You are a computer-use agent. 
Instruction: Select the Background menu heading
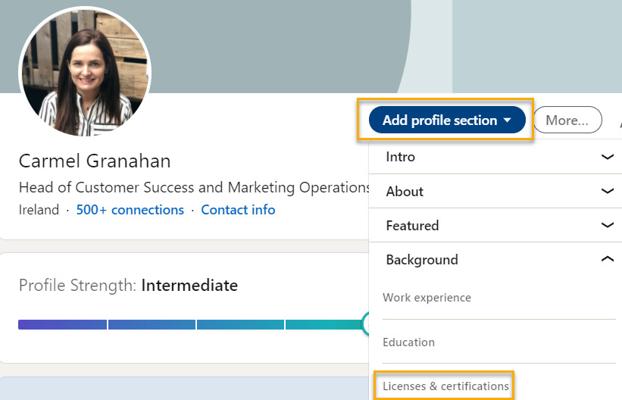coord(422,260)
